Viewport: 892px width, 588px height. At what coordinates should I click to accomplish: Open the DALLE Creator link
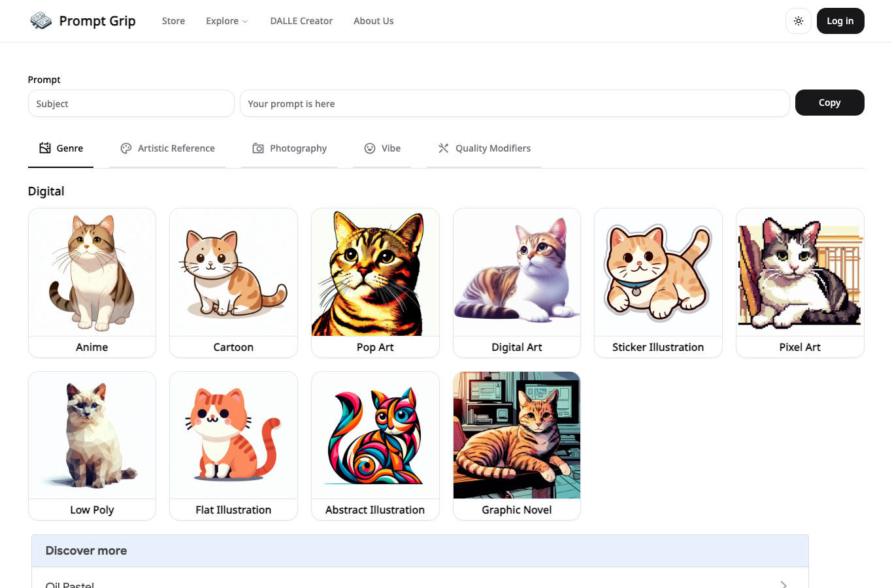pyautogui.click(x=301, y=21)
